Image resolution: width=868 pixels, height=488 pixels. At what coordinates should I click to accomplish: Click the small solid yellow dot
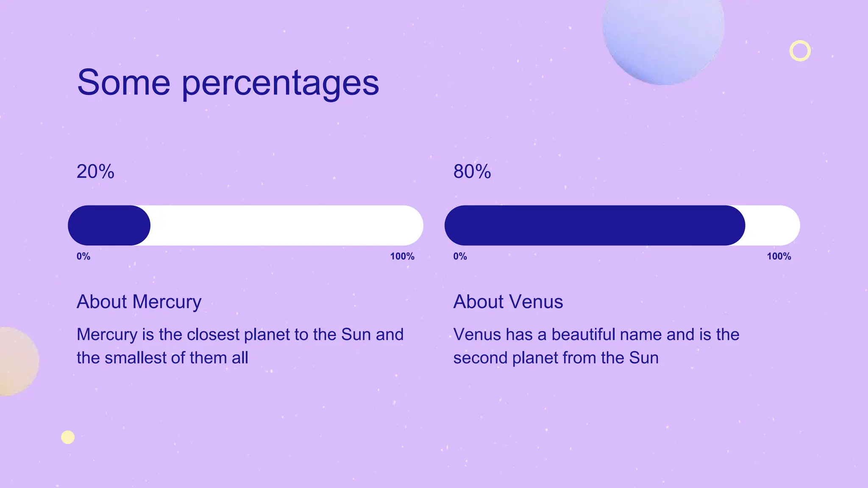pos(68,437)
